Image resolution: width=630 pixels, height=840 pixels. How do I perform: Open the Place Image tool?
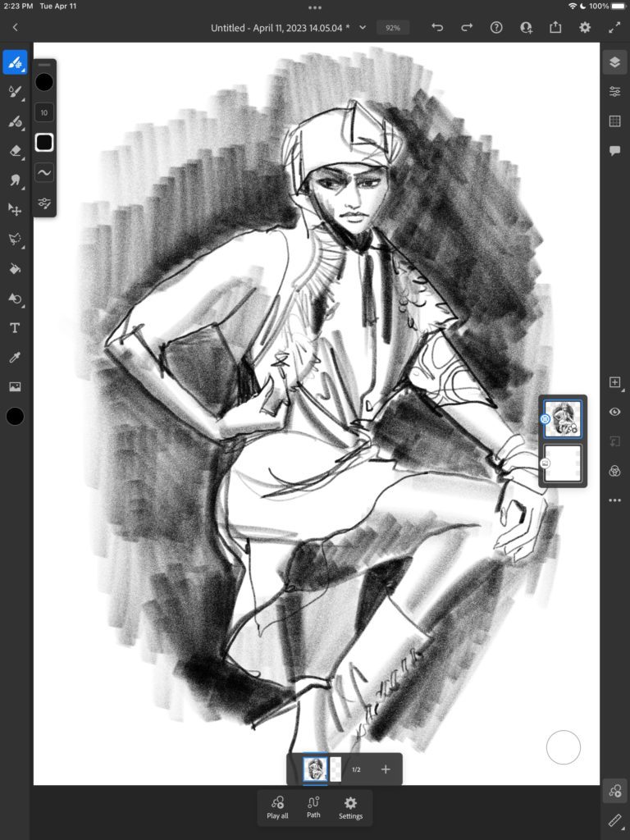tap(15, 387)
